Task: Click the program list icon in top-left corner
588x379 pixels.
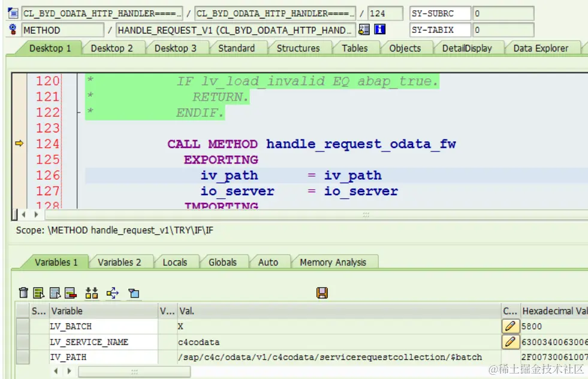Action: [x=13, y=14]
